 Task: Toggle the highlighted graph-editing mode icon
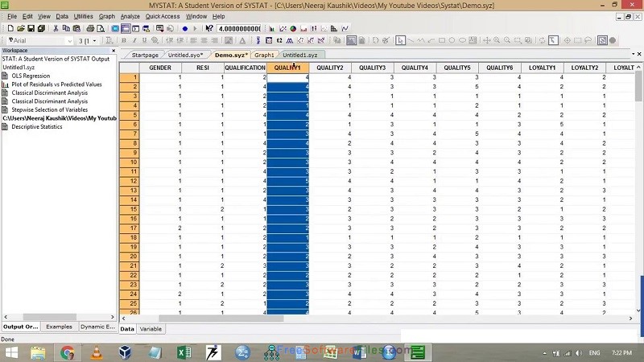coord(602,40)
